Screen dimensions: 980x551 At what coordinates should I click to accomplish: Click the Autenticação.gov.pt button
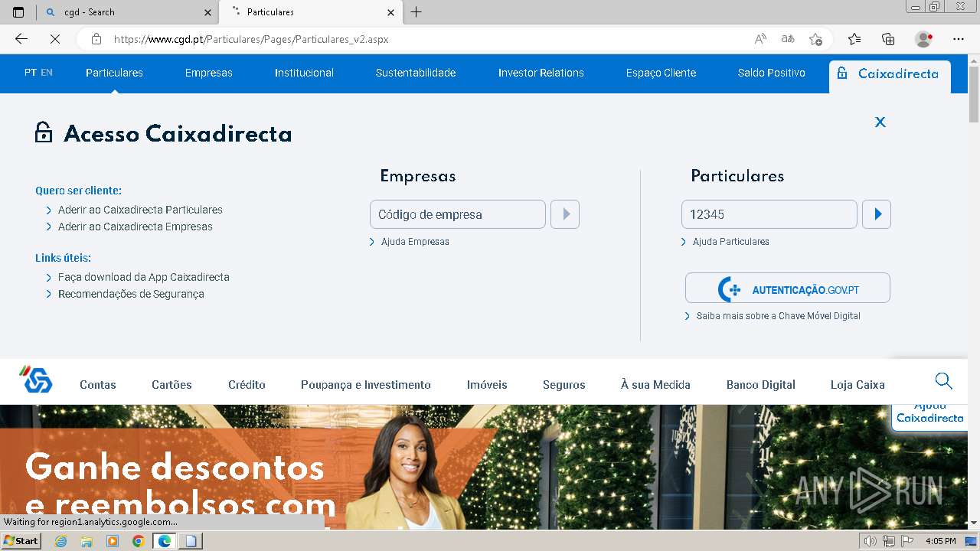(x=788, y=289)
